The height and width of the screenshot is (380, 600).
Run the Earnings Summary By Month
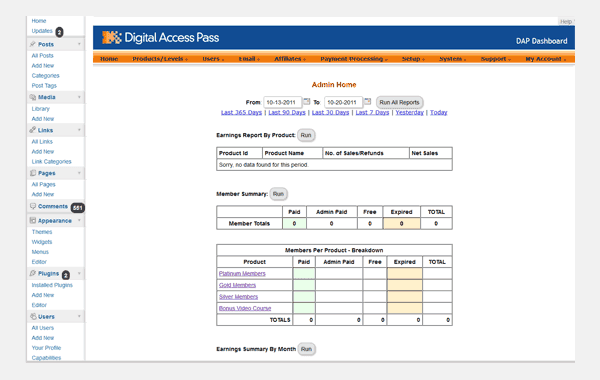point(306,349)
